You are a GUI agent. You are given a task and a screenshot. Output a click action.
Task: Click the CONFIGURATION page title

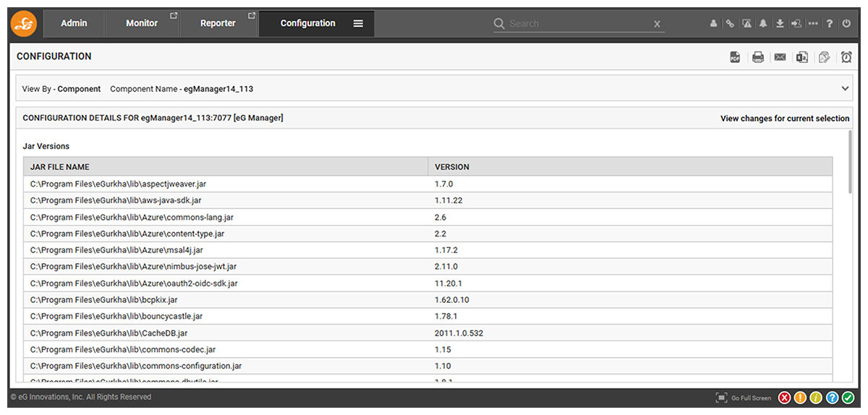pyautogui.click(x=54, y=56)
